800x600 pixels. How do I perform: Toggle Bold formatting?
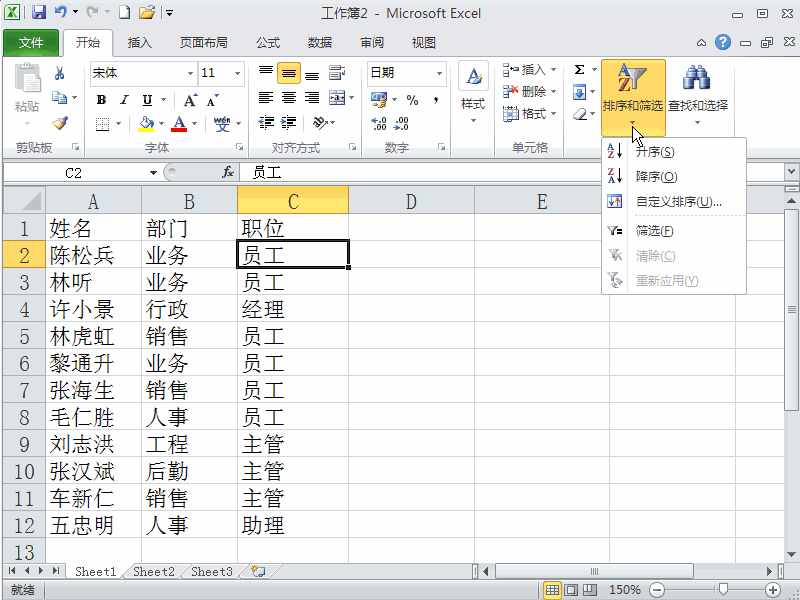coord(101,99)
